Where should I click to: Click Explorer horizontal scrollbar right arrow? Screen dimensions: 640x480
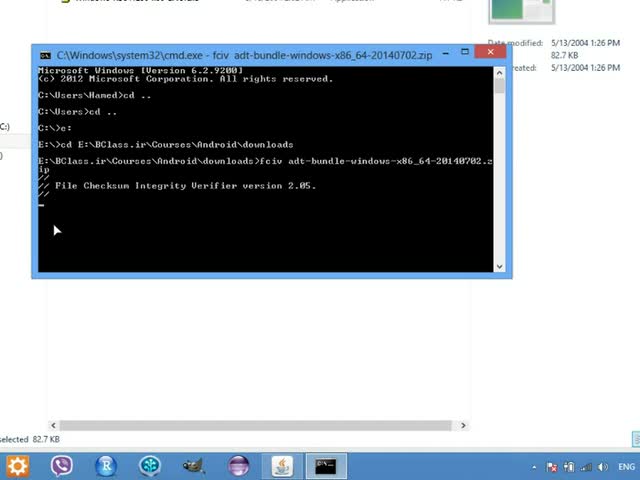pyautogui.click(x=463, y=425)
